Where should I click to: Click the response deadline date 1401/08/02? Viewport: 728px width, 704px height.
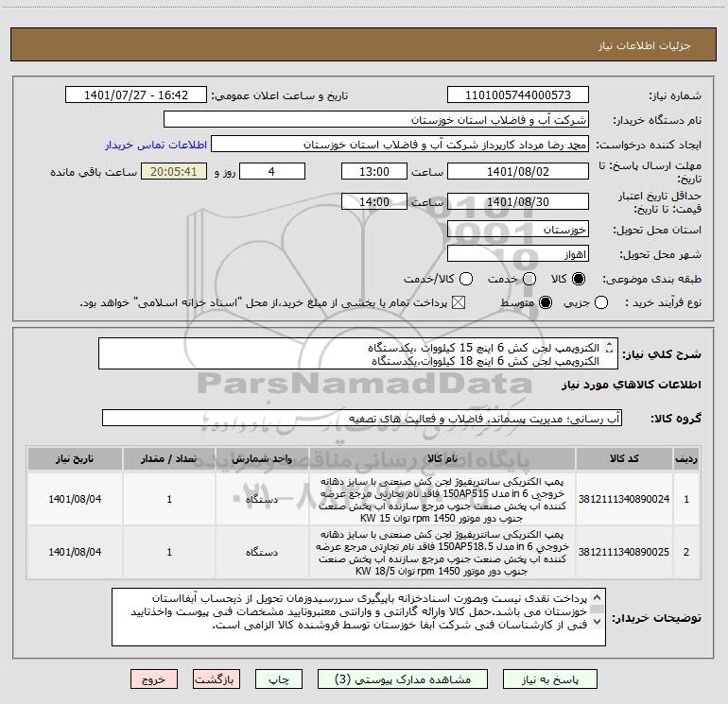(518, 171)
